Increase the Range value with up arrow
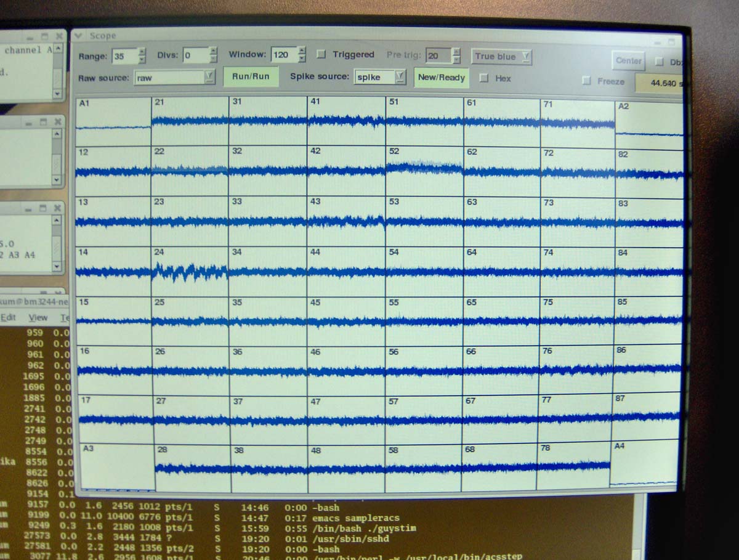The height and width of the screenshot is (560, 739). pos(142,52)
